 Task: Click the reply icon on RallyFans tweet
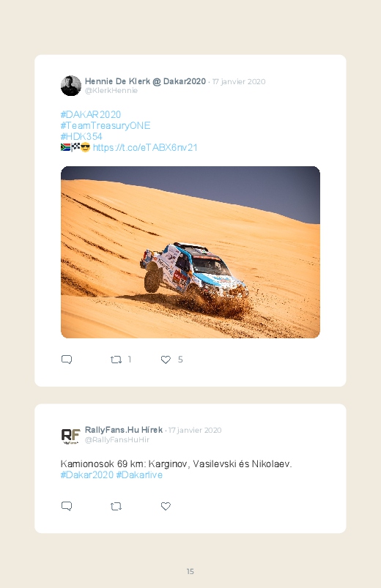click(x=67, y=506)
